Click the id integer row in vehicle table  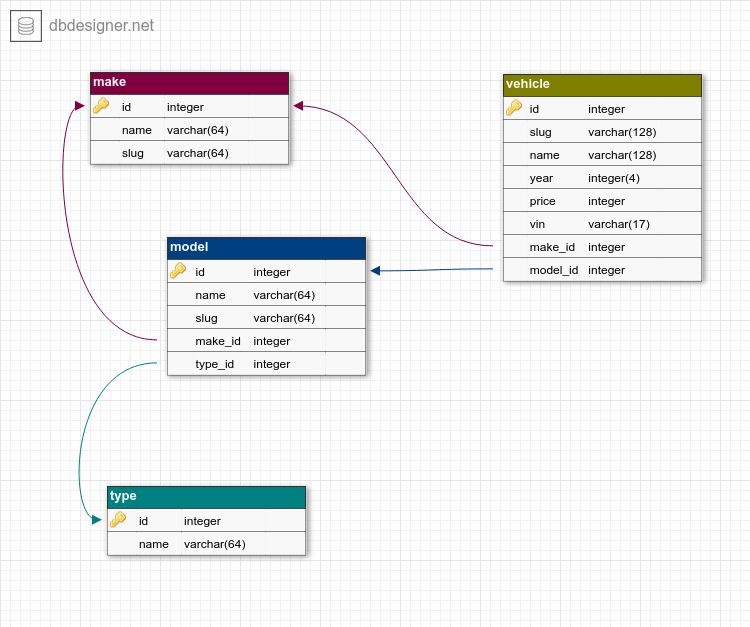coord(602,109)
